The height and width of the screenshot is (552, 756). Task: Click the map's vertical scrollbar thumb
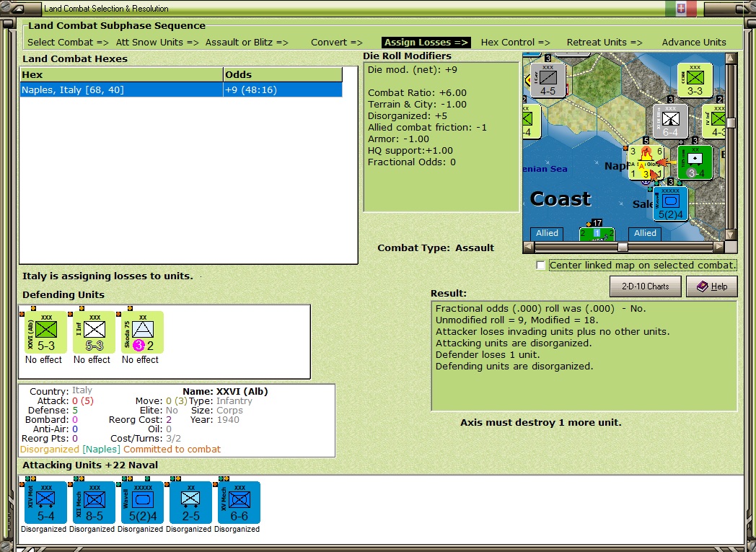click(731, 123)
